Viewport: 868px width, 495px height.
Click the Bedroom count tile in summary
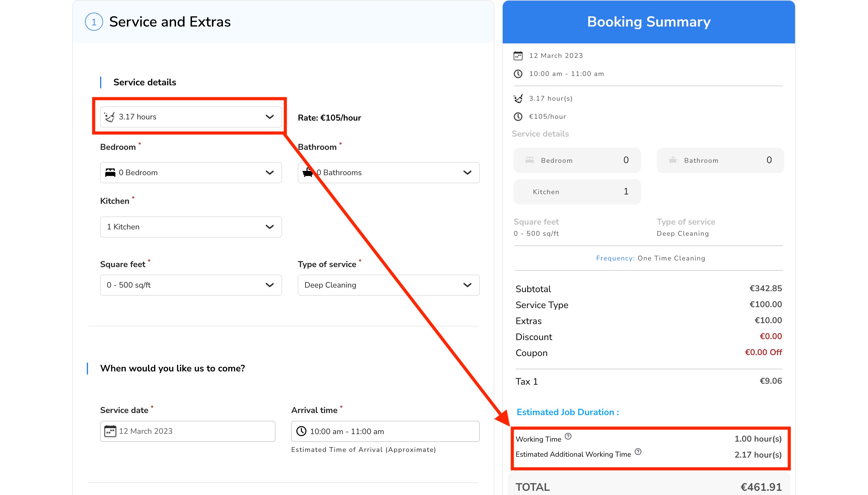[577, 160]
